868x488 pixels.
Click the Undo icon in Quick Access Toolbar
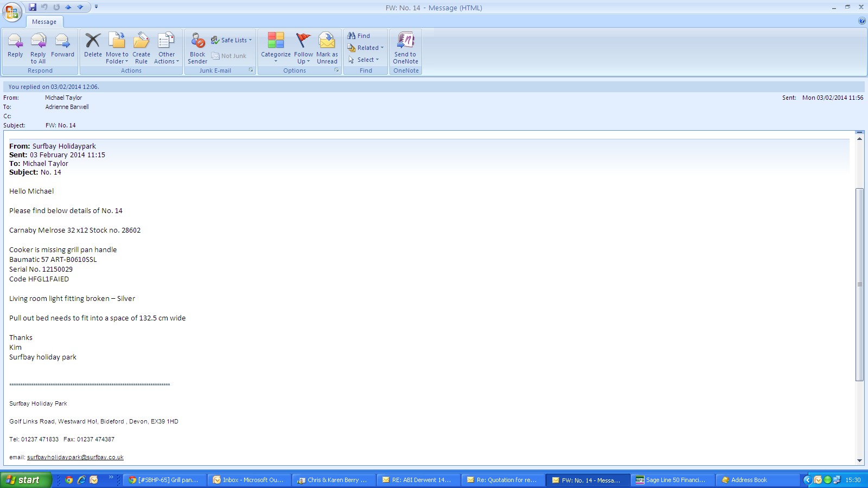pyautogui.click(x=44, y=7)
